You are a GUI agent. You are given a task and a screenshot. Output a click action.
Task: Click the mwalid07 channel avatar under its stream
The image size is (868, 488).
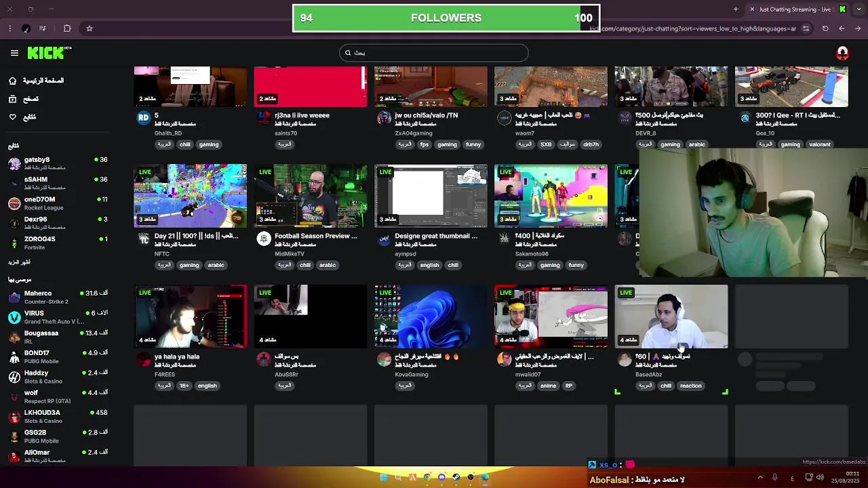coord(504,359)
